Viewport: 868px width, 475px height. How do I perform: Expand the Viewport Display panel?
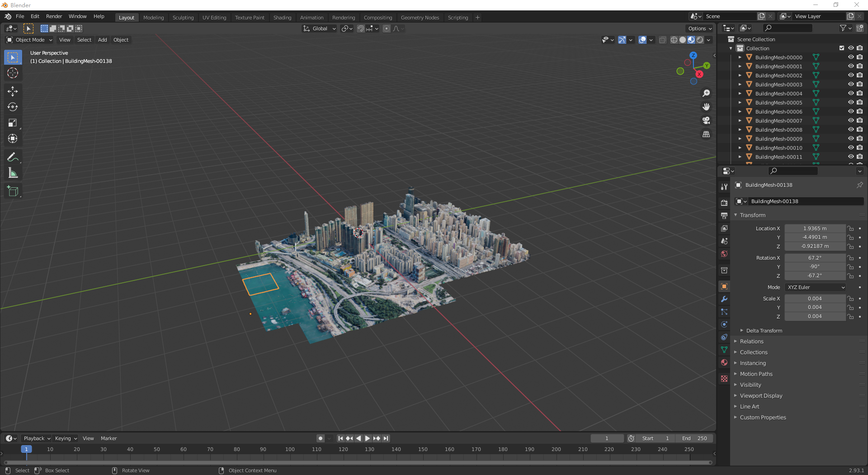pyautogui.click(x=761, y=396)
